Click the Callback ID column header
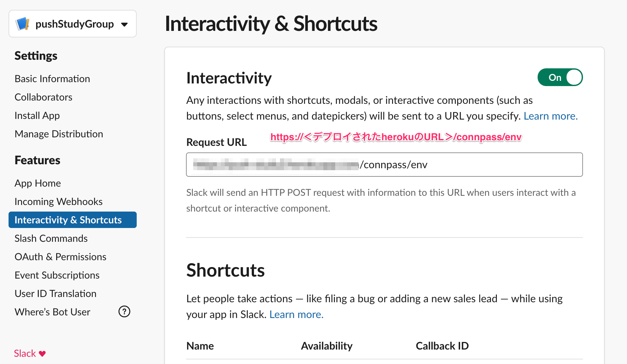627x364 pixels. pos(442,346)
